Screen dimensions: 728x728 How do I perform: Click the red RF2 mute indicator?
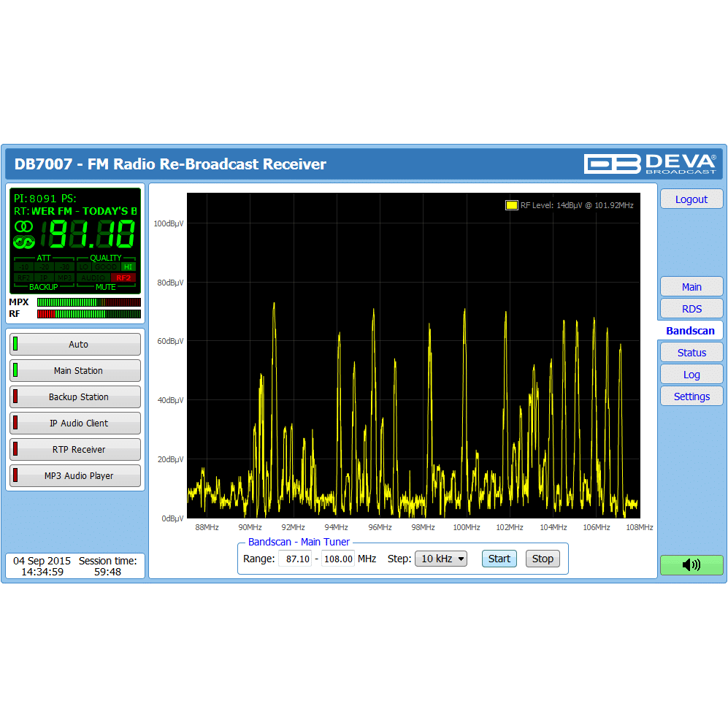pyautogui.click(x=123, y=277)
